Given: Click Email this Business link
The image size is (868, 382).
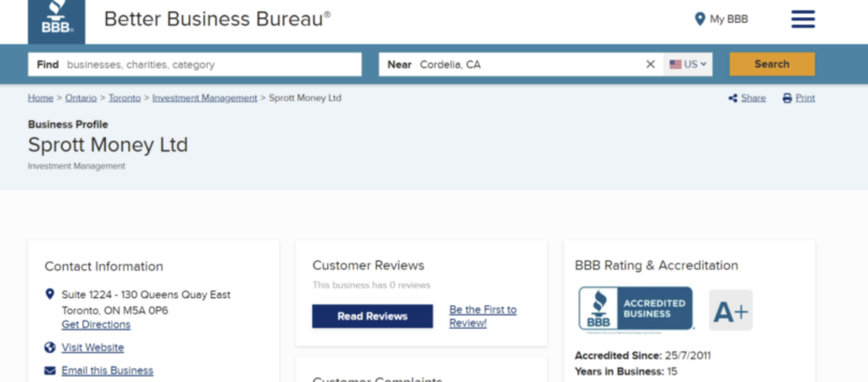Looking at the screenshot, I should pos(108,370).
